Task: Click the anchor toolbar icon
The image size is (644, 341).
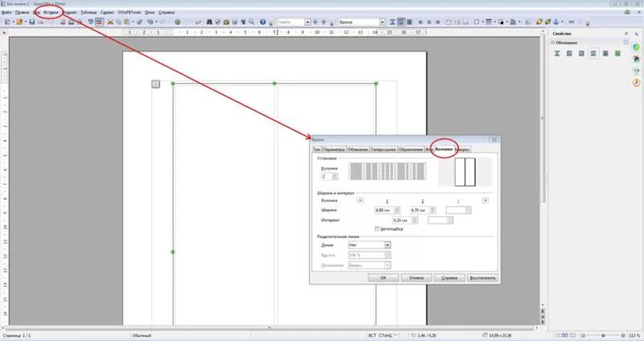Action: [556, 23]
